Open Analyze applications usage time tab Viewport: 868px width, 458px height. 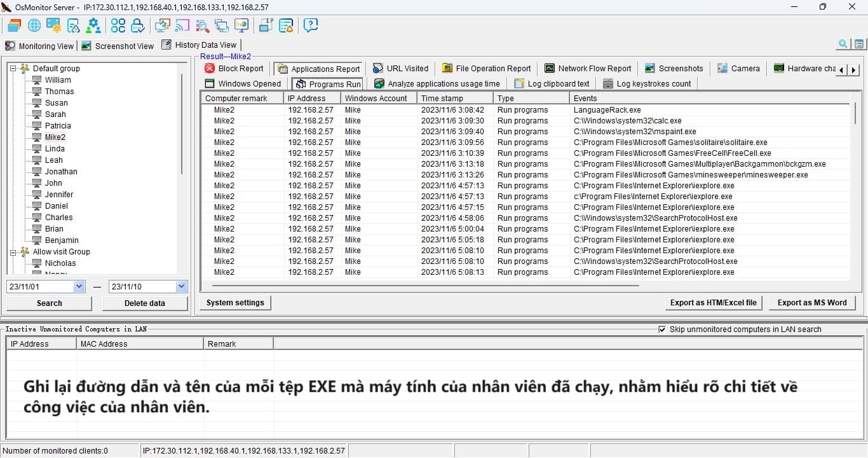[437, 84]
